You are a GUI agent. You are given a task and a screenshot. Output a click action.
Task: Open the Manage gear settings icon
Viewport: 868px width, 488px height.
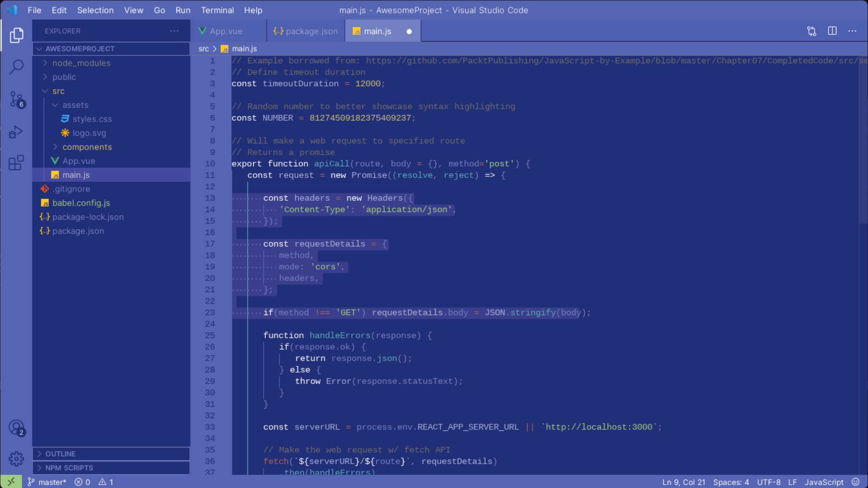coord(16,458)
